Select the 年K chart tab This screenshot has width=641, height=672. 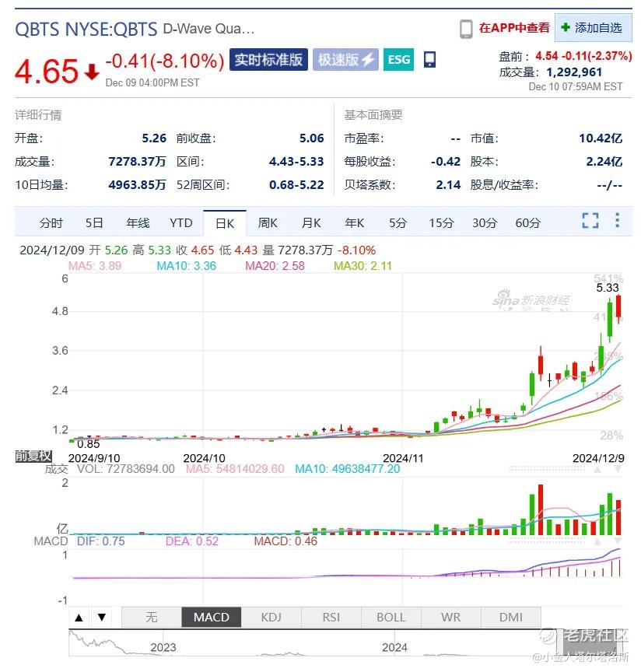(x=355, y=223)
